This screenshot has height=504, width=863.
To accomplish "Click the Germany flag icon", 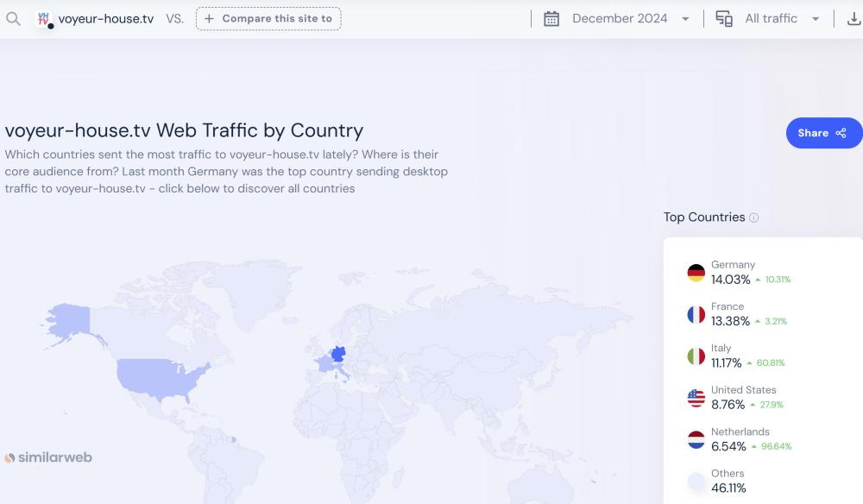I will tap(696, 273).
